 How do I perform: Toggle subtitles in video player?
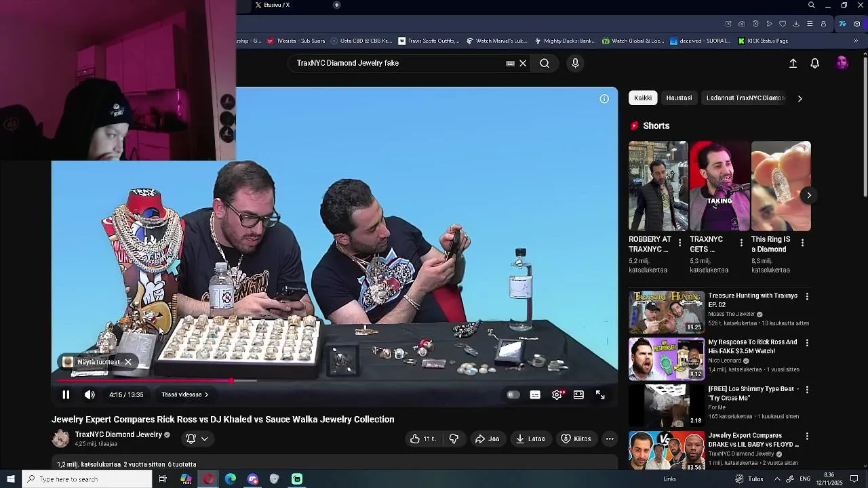coord(535,394)
